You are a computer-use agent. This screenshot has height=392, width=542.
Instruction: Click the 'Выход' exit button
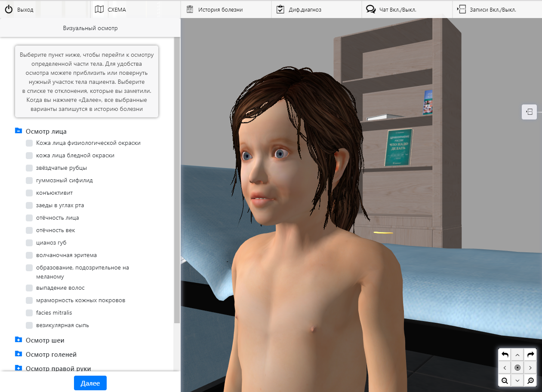(19, 9)
